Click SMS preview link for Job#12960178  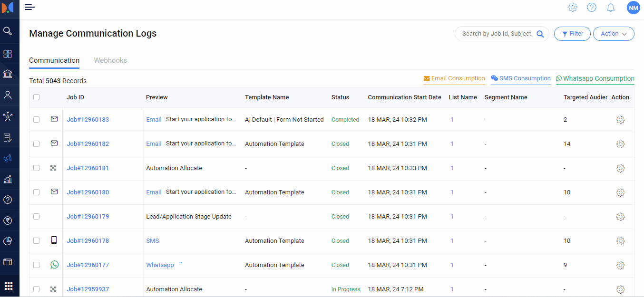(x=153, y=241)
